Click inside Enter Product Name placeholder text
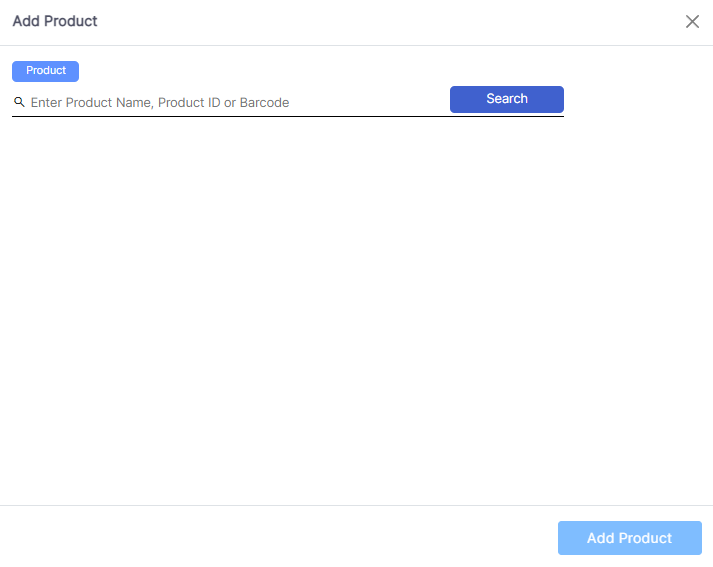This screenshot has width=713, height=567. [x=160, y=102]
